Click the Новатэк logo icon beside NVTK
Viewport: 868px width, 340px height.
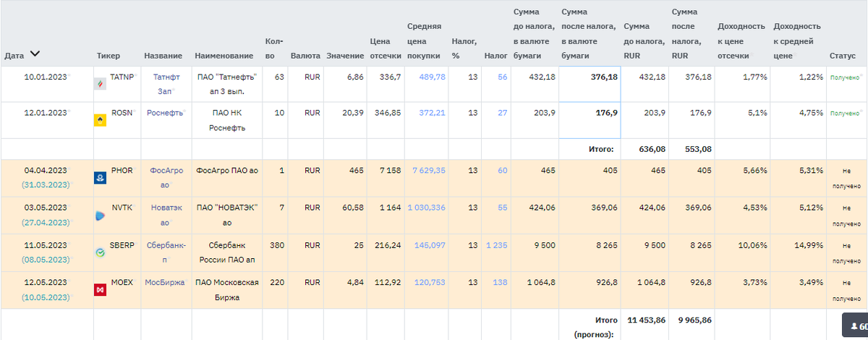(101, 215)
